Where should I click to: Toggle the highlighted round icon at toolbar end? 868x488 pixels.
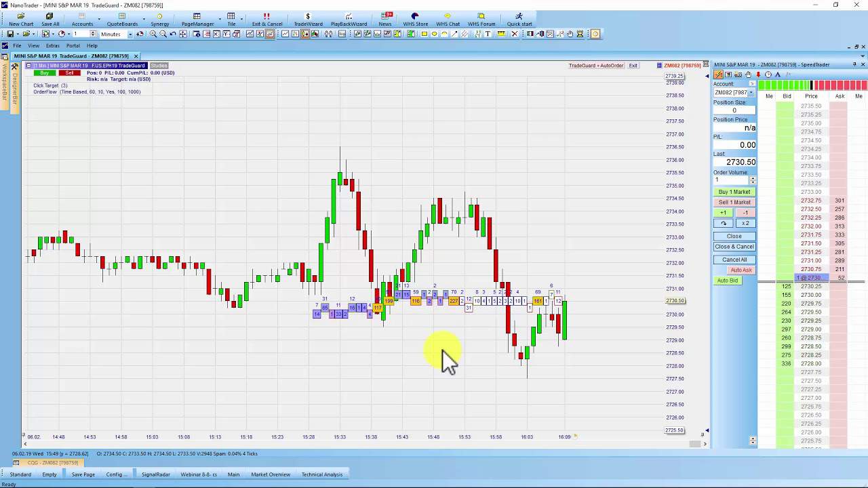tap(595, 34)
